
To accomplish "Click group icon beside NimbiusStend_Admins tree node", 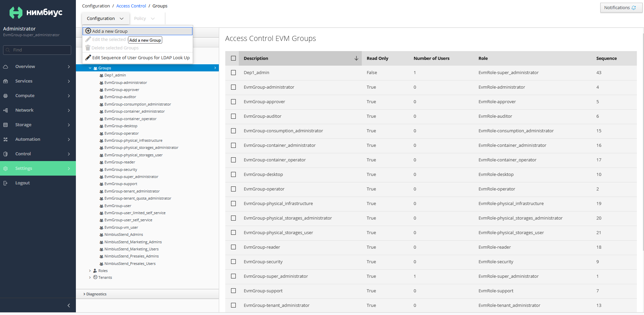I will [101, 235].
